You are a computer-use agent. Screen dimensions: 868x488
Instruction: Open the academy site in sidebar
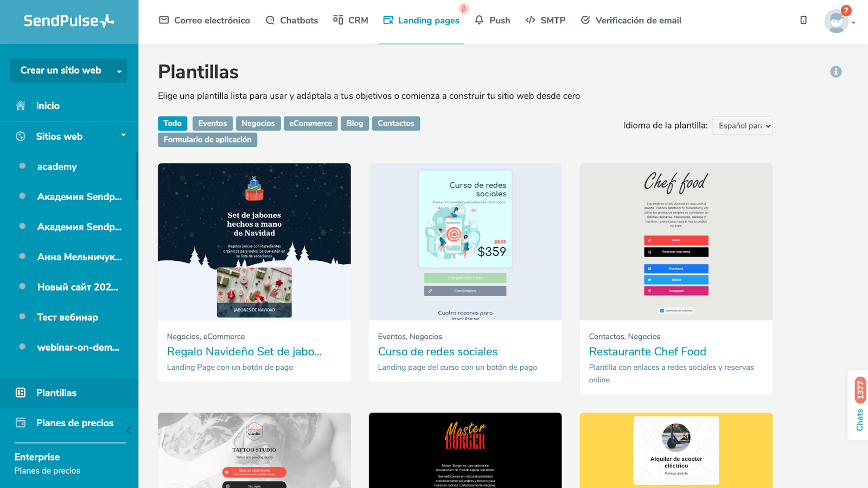point(57,166)
